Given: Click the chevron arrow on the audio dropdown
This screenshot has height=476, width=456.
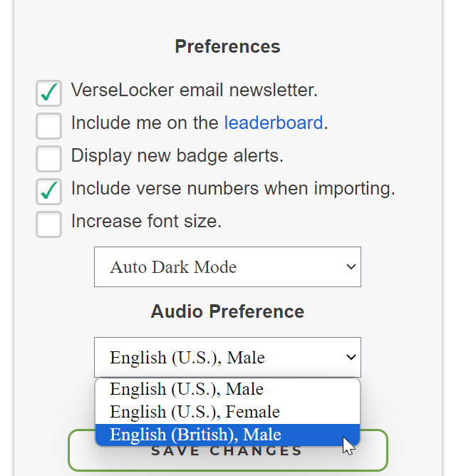Looking at the screenshot, I should pyautogui.click(x=351, y=357).
